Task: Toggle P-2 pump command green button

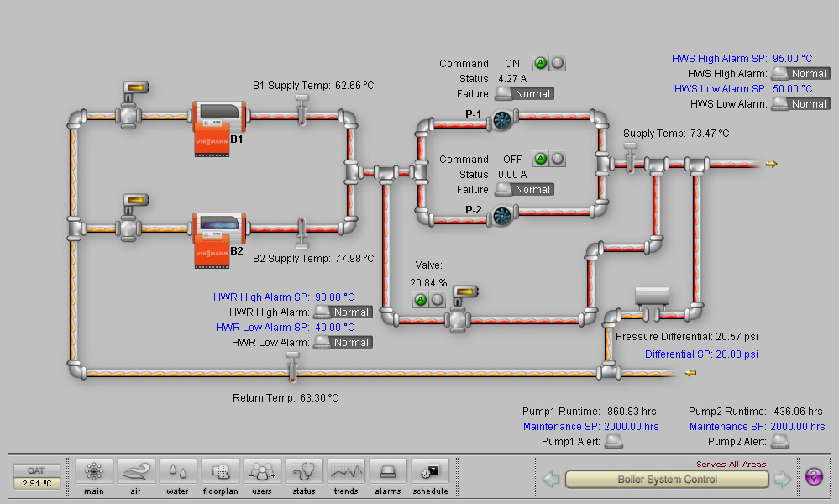Action: [x=540, y=159]
